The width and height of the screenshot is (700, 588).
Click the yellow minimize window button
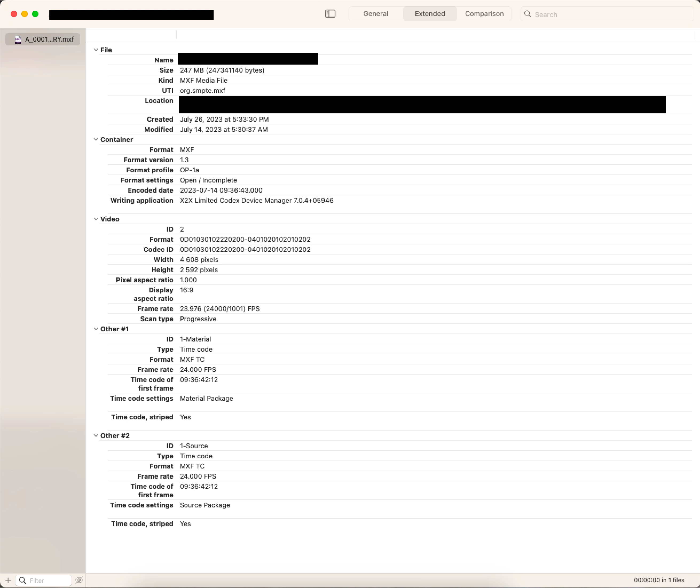tap(24, 14)
